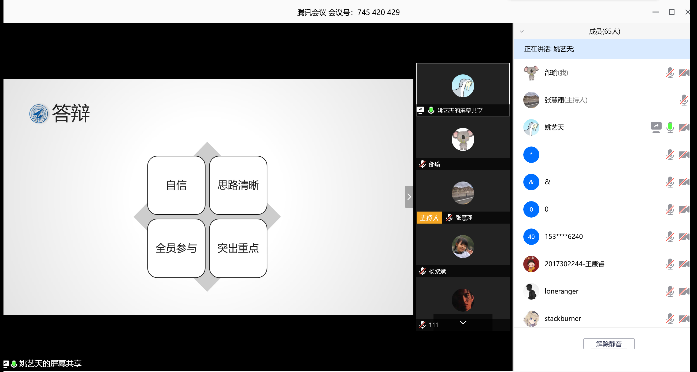Expand more video tiles with the down chevron
This screenshot has height=372, width=697.
pyautogui.click(x=463, y=323)
